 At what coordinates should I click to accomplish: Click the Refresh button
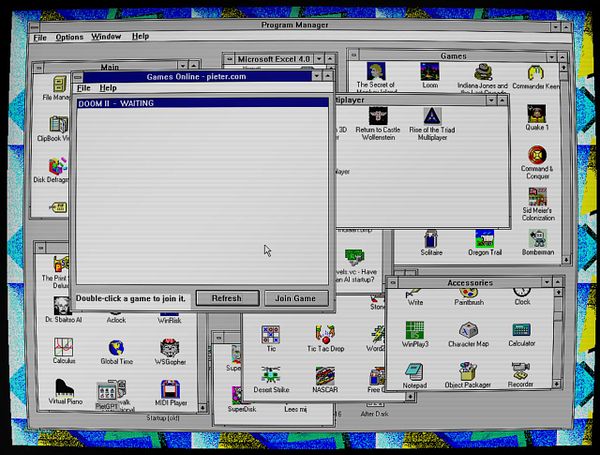click(x=227, y=298)
